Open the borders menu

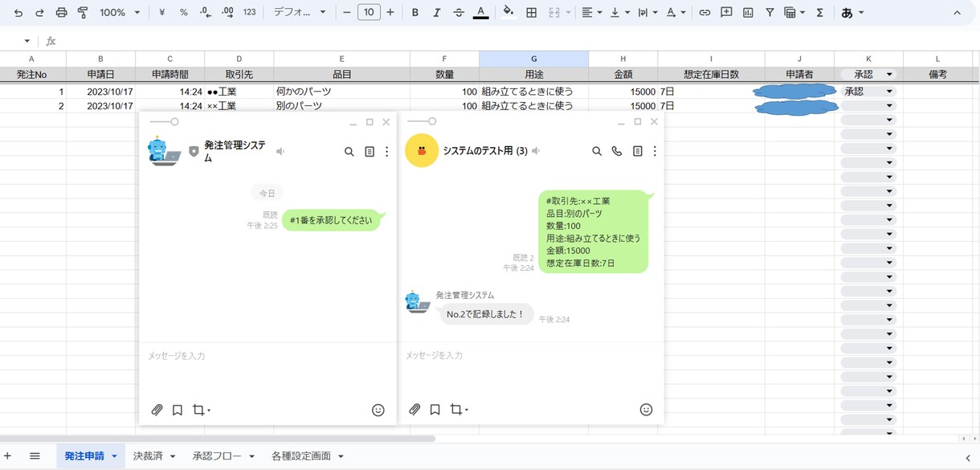(x=532, y=13)
